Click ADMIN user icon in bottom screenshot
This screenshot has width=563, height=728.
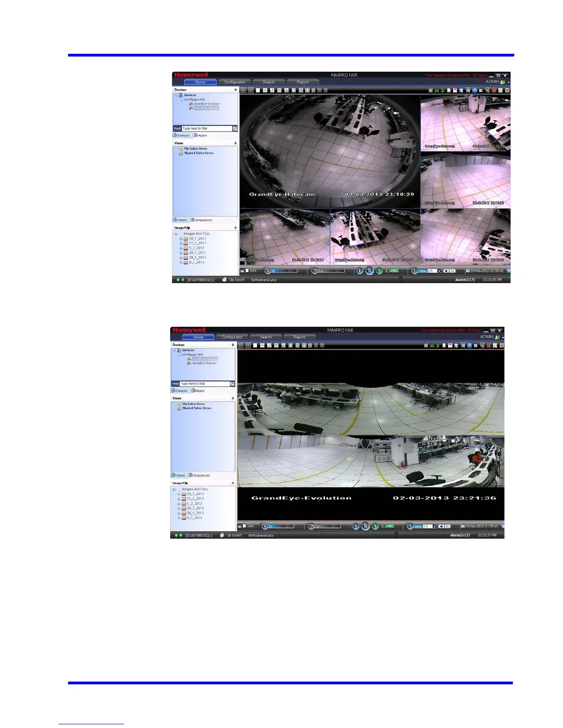tap(497, 337)
